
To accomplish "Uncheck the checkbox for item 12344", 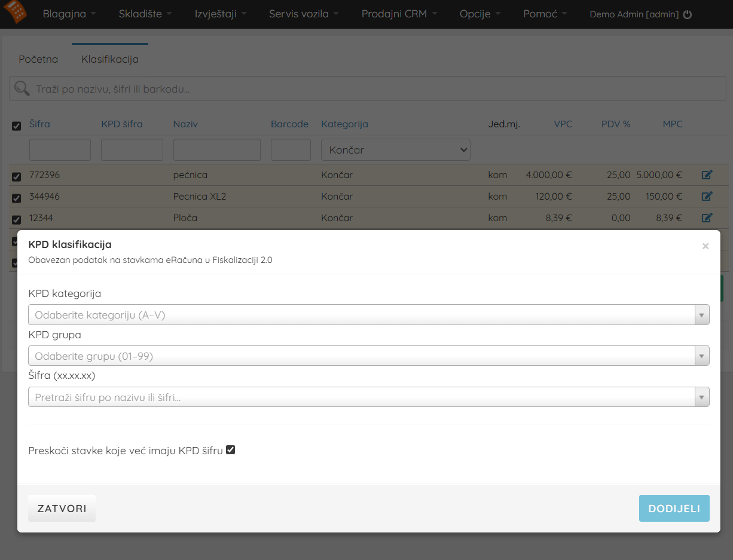I will point(17,219).
